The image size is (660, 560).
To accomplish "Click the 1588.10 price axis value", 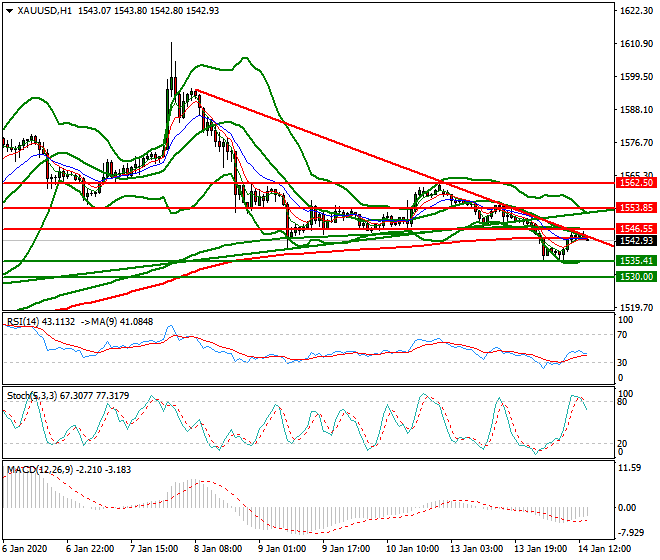I will coord(636,110).
